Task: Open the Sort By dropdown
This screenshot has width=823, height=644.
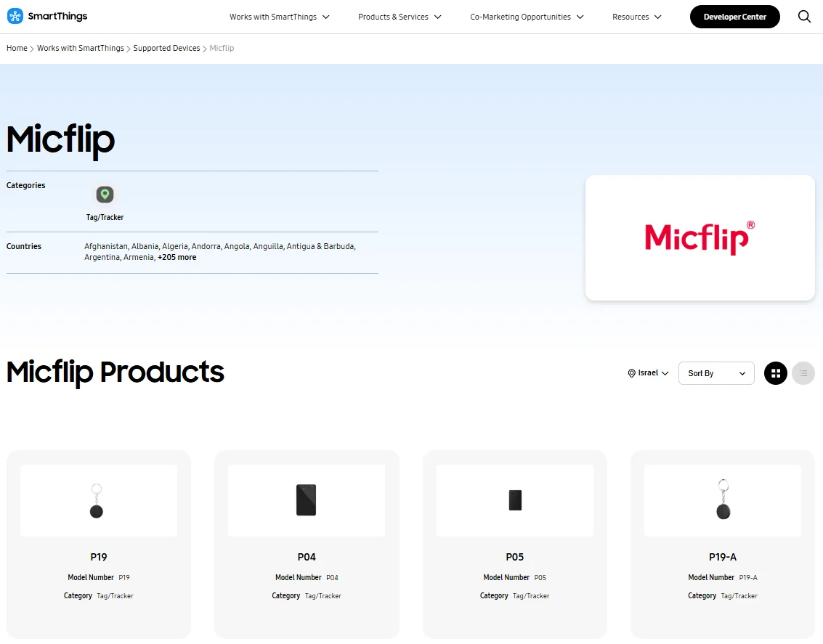Action: coord(716,373)
